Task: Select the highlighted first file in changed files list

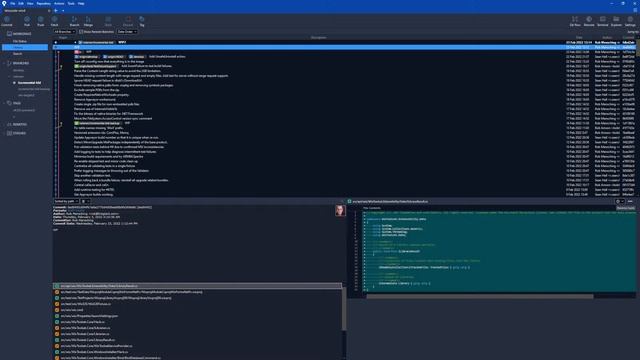Action: (198, 286)
